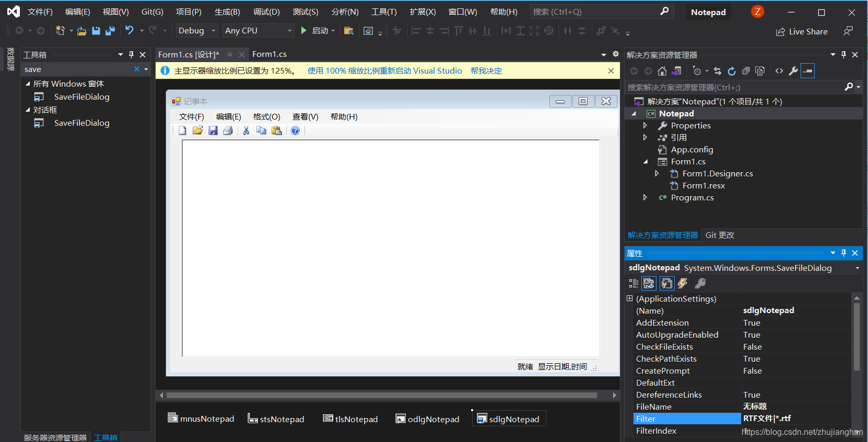The image size is (868, 442).
Task: Click the designer horizontal scrollbar
Action: coord(381,396)
